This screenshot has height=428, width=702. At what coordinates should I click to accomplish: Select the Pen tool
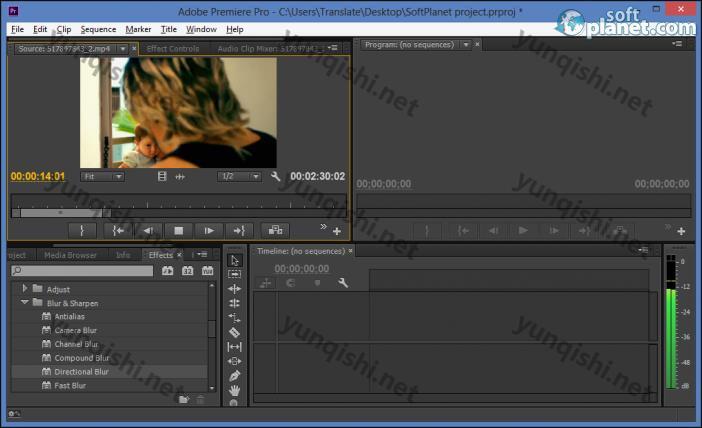tap(234, 376)
